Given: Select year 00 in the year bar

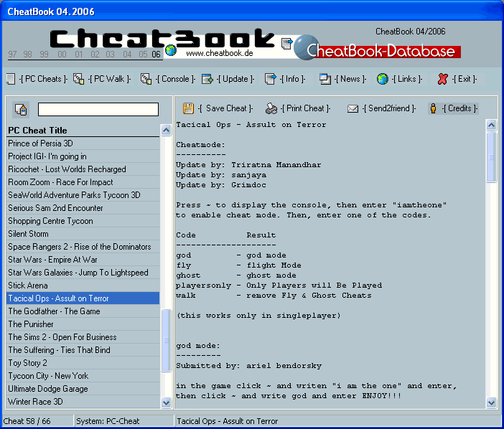Looking at the screenshot, I should 62,55.
